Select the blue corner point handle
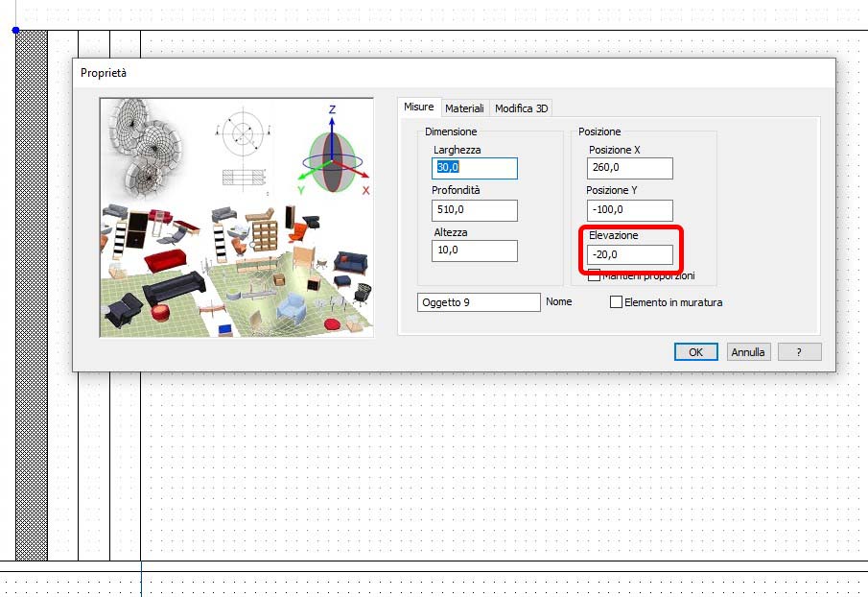Viewport: 868px width, 597px height. click(16, 31)
